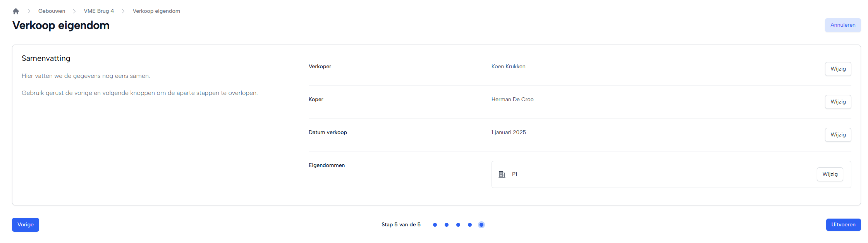
Task: Execute the sale with Uitvoeren
Action: pyautogui.click(x=843, y=225)
